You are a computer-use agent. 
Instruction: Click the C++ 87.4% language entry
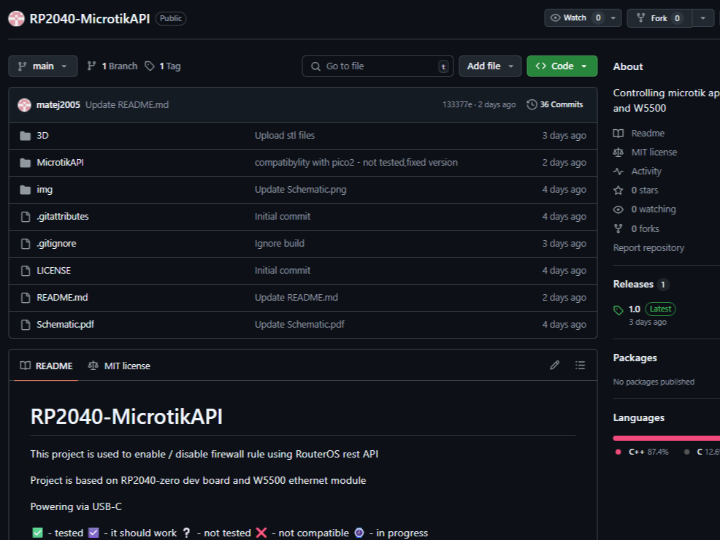pos(642,452)
